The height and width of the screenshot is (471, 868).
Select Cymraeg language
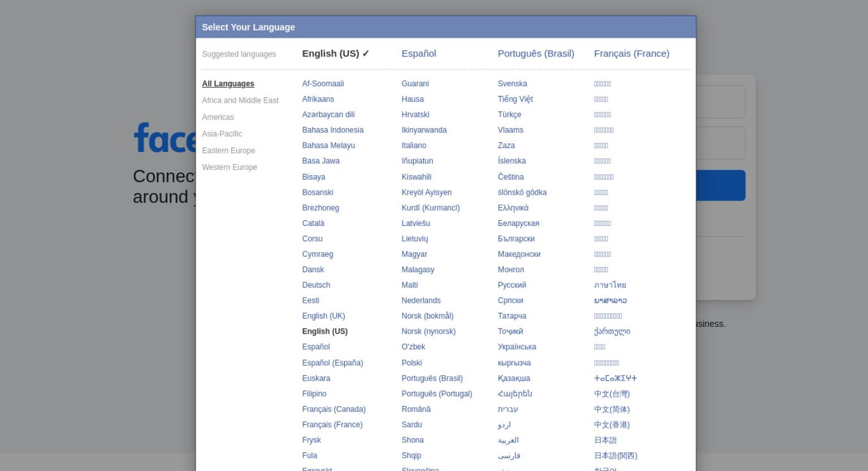coord(318,254)
